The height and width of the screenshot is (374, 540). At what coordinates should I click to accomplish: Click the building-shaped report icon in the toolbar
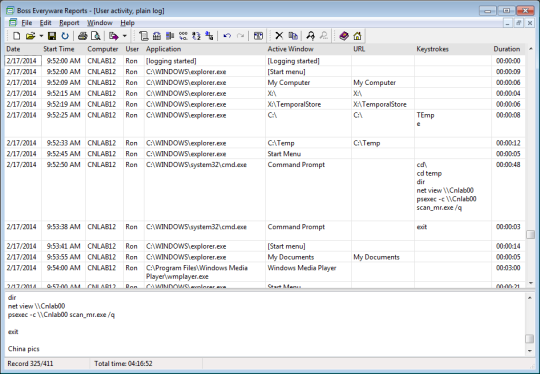157,36
